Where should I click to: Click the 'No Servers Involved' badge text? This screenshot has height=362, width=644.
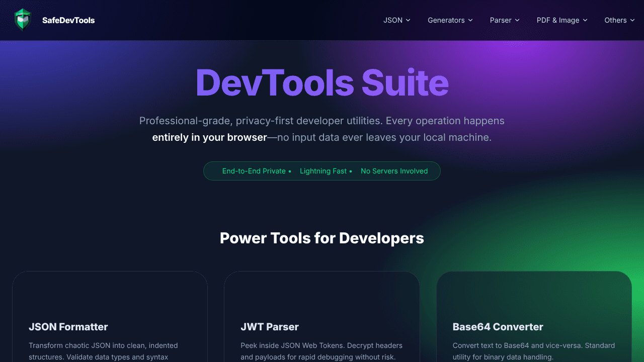point(394,171)
